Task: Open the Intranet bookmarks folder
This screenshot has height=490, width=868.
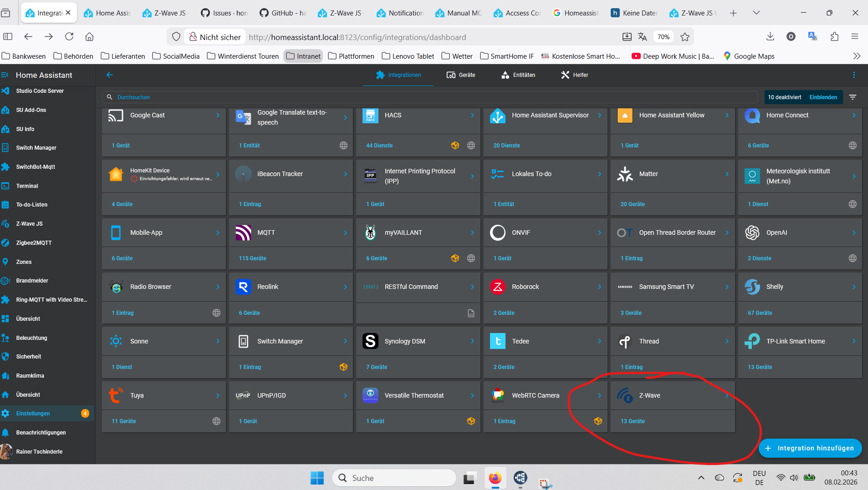Action: tap(303, 56)
